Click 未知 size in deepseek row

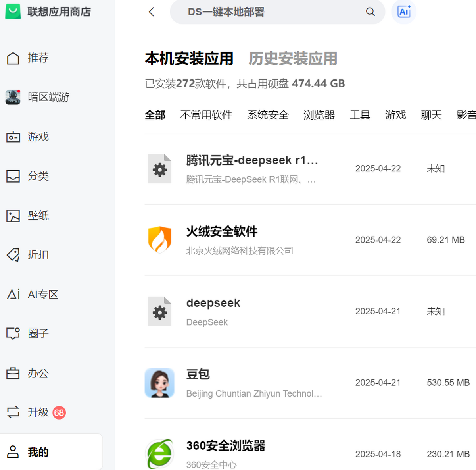436,312
